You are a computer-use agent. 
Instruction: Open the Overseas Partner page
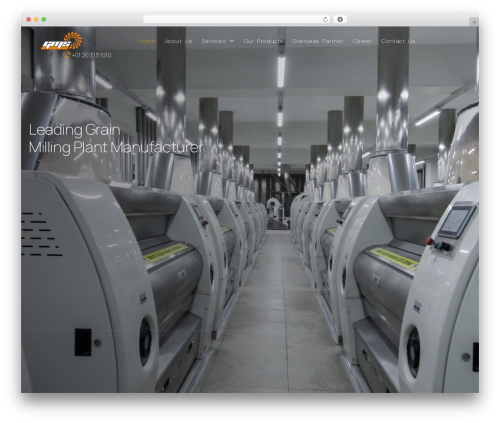click(x=317, y=41)
